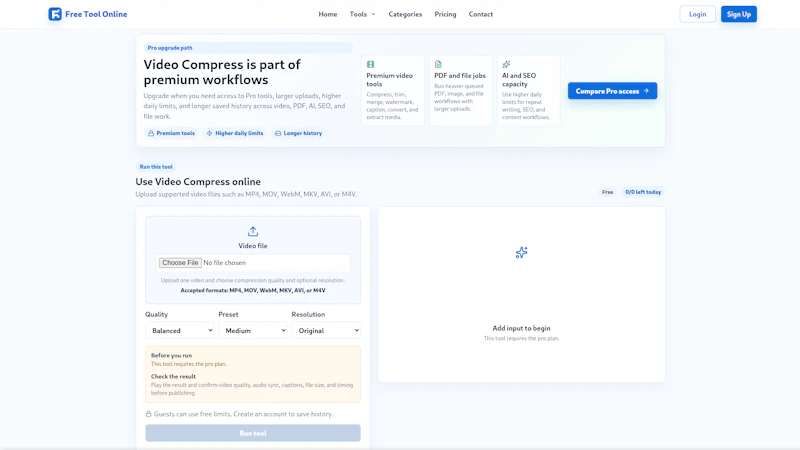The image size is (800, 450).
Task: Click the Run this tool badge
Action: pos(156,167)
